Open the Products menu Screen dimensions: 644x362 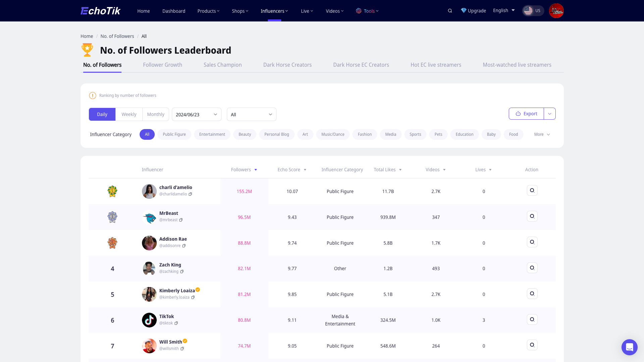[x=208, y=11]
